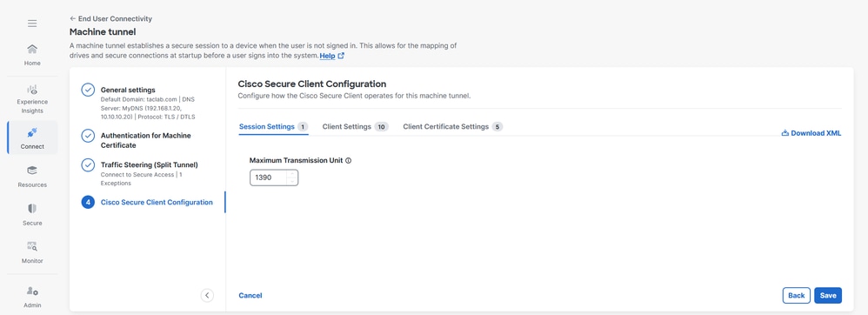Click the Save button

click(828, 295)
